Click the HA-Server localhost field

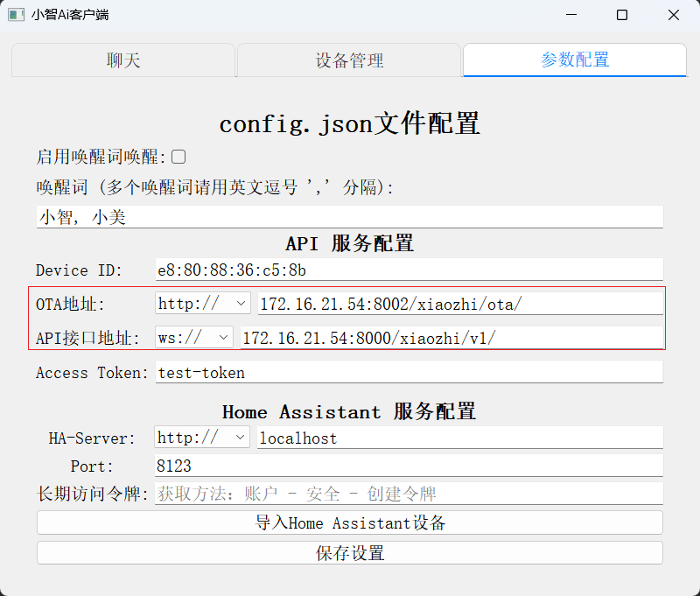460,438
